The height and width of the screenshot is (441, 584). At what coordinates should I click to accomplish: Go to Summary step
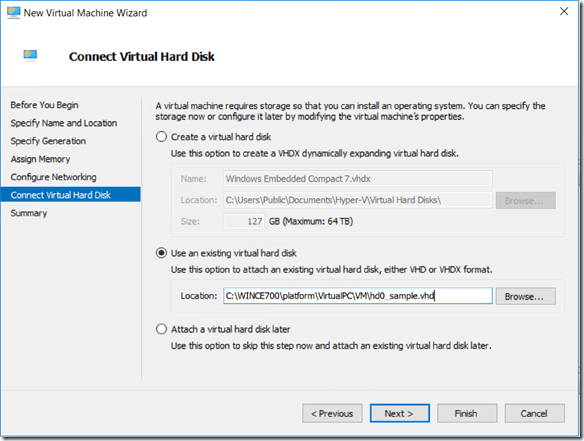[29, 213]
